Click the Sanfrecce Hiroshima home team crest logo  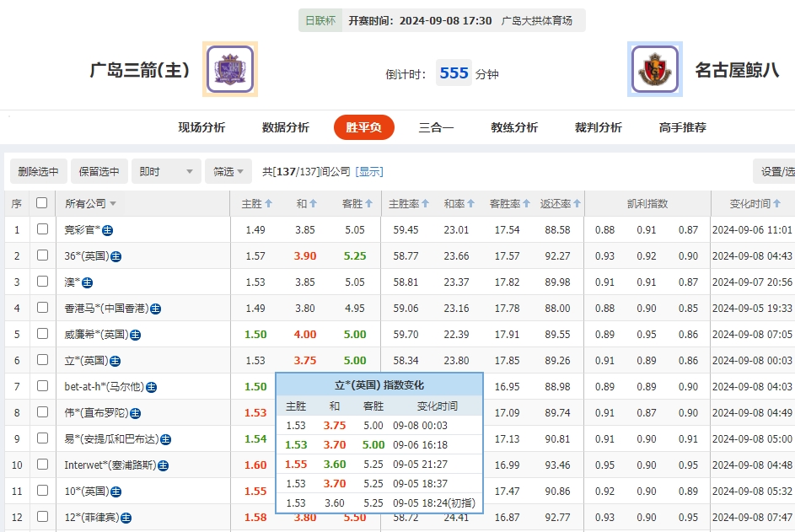pos(229,68)
